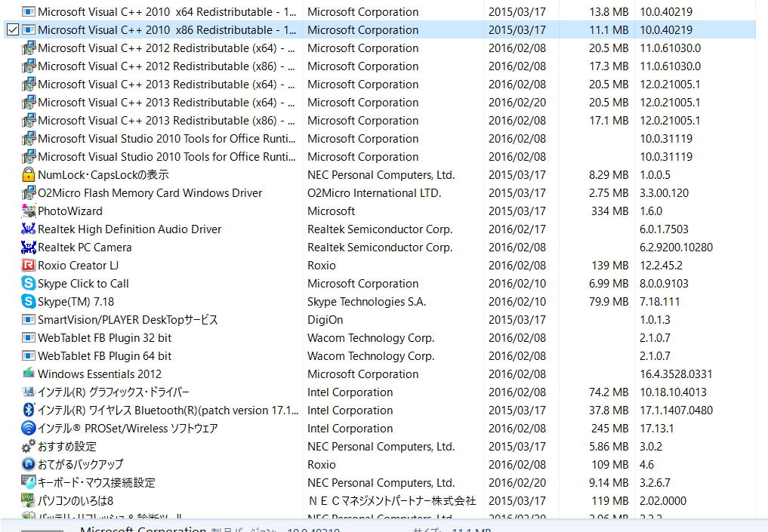Click version number 6.2.9200.10280
This screenshot has width=768, height=532.
[676, 248]
